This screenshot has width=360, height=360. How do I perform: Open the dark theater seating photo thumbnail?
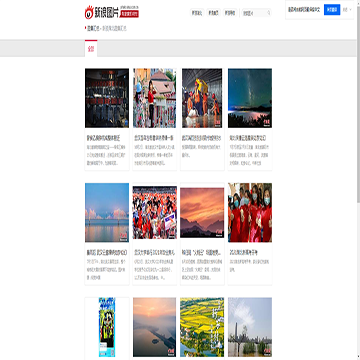click(x=107, y=98)
